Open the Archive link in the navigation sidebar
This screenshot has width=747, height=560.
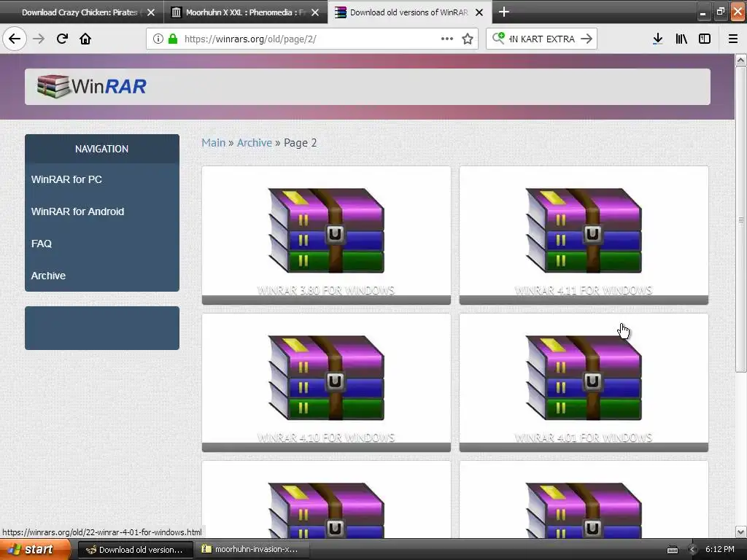pyautogui.click(x=48, y=276)
